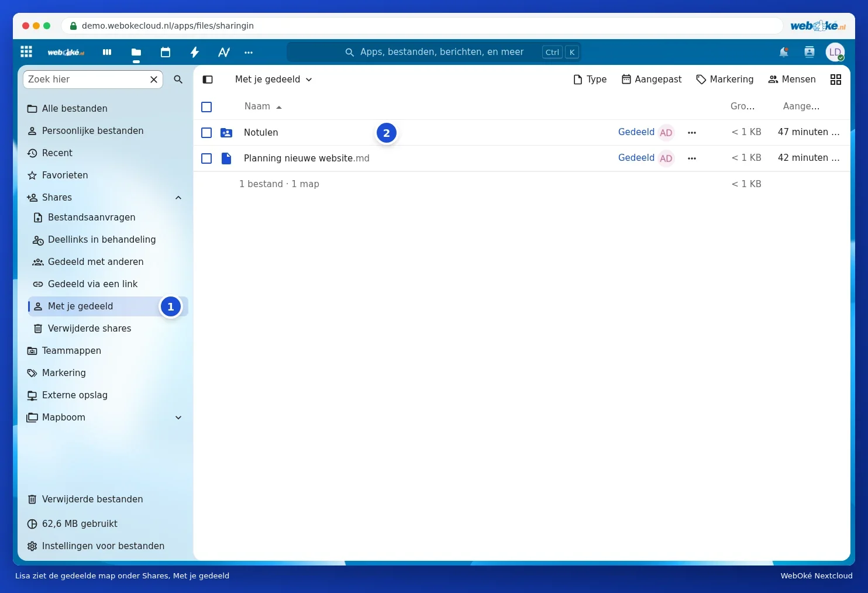Click the 'Zoek hier' search field

(x=87, y=80)
